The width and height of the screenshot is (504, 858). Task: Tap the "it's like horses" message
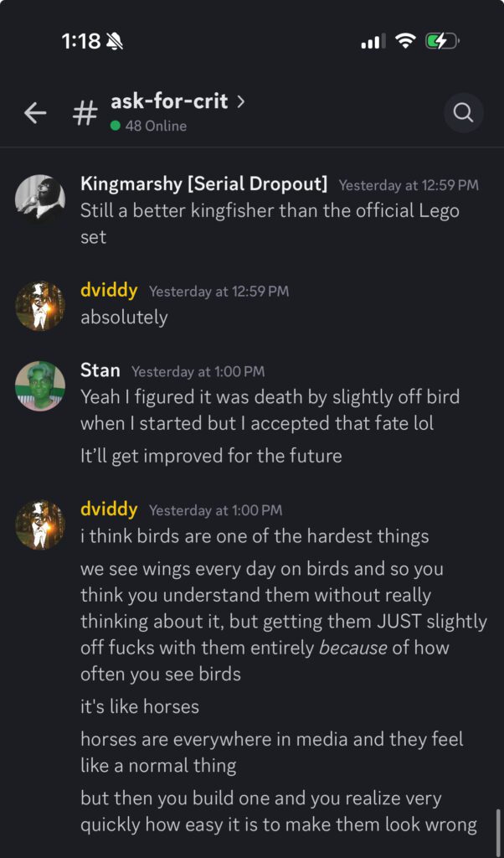tap(140, 706)
